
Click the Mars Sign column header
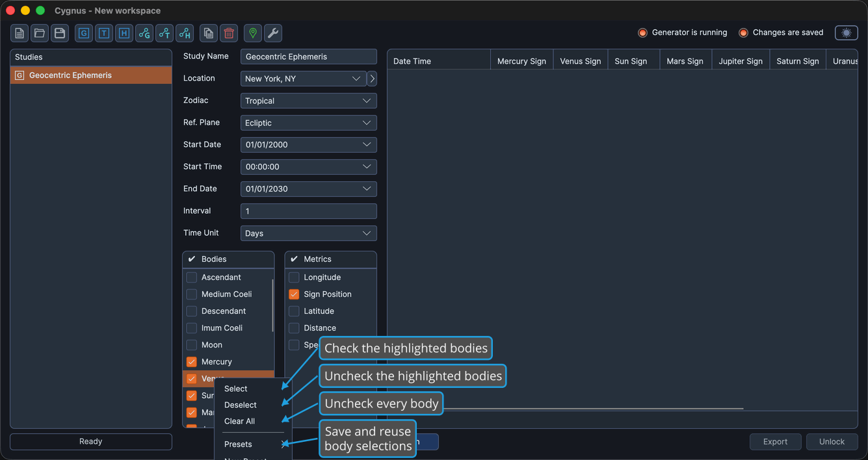pyautogui.click(x=685, y=61)
